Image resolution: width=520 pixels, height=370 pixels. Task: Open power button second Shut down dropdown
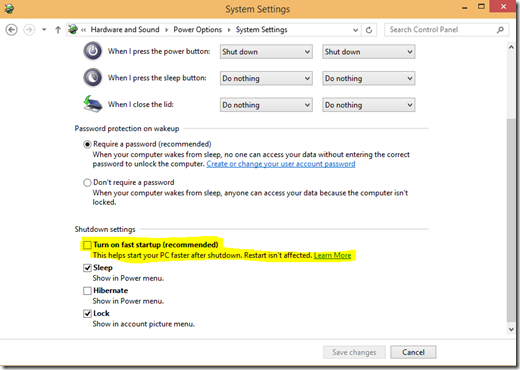pos(368,52)
